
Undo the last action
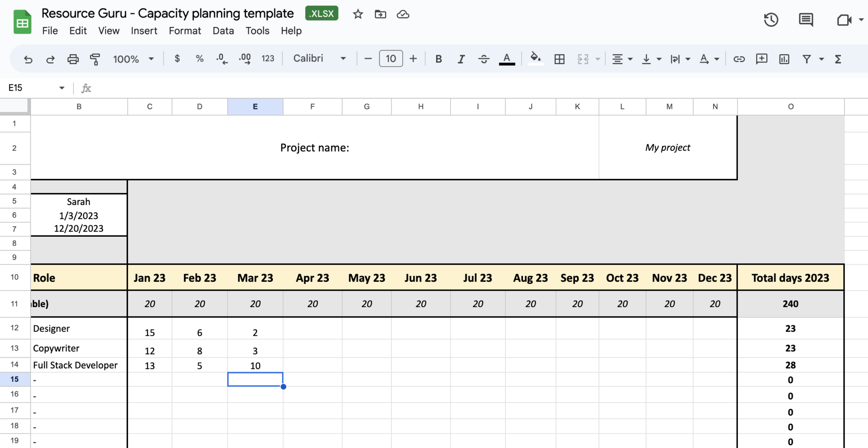pos(28,59)
